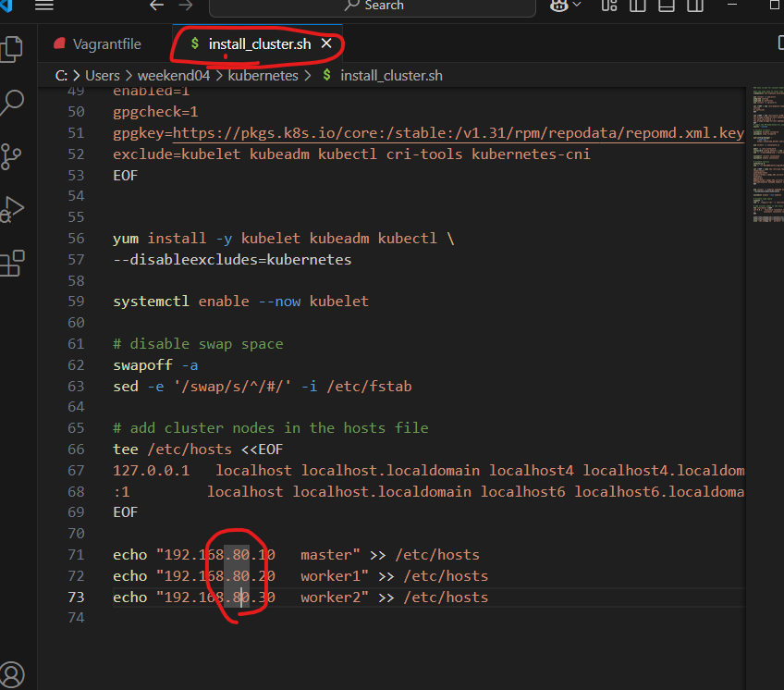Click the minimap code overview
784x690 pixels.
pyautogui.click(x=768, y=154)
